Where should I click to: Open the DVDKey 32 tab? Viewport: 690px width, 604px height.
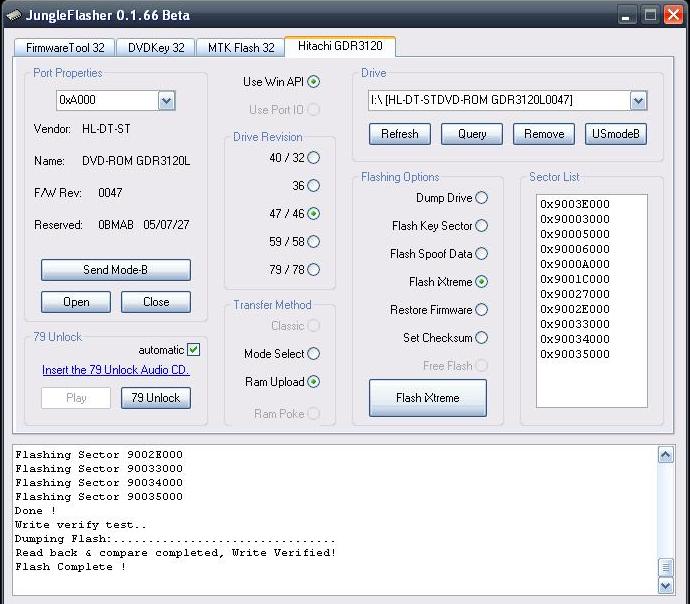click(156, 48)
